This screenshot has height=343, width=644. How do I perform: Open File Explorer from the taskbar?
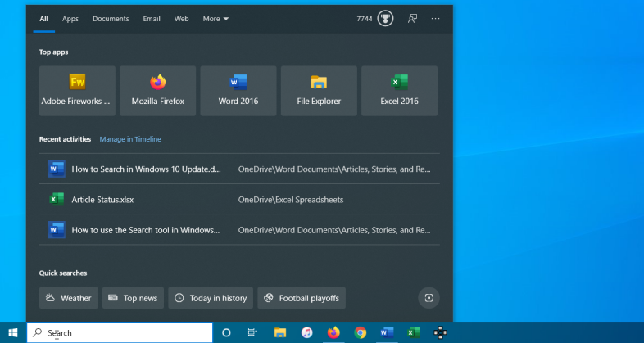pos(280,332)
